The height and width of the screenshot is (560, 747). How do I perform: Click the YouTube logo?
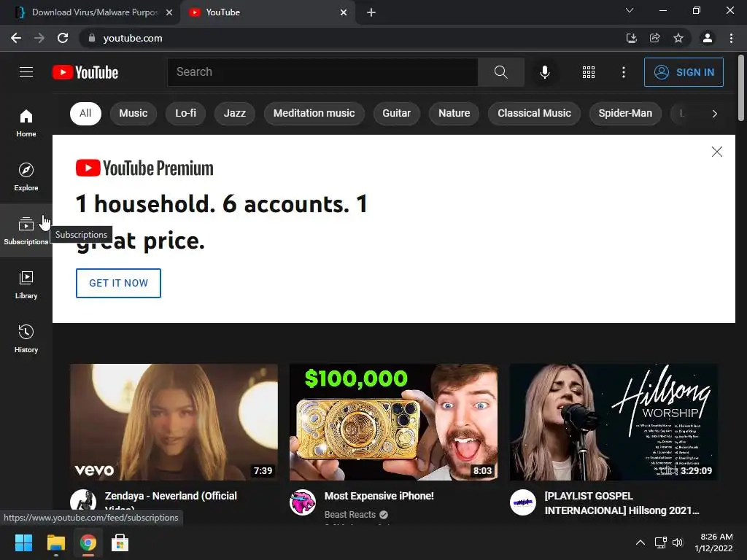(85, 72)
